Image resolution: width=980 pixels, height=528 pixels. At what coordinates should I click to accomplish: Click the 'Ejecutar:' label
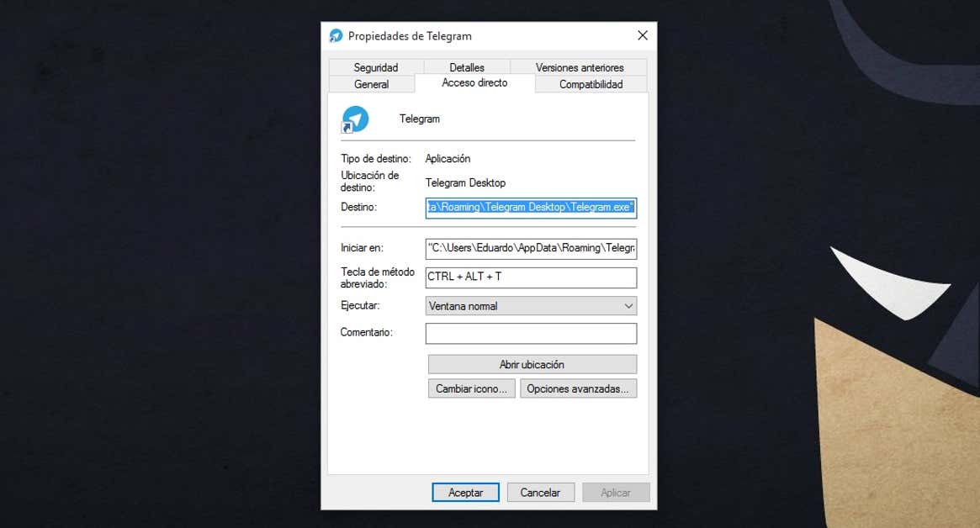tap(360, 305)
